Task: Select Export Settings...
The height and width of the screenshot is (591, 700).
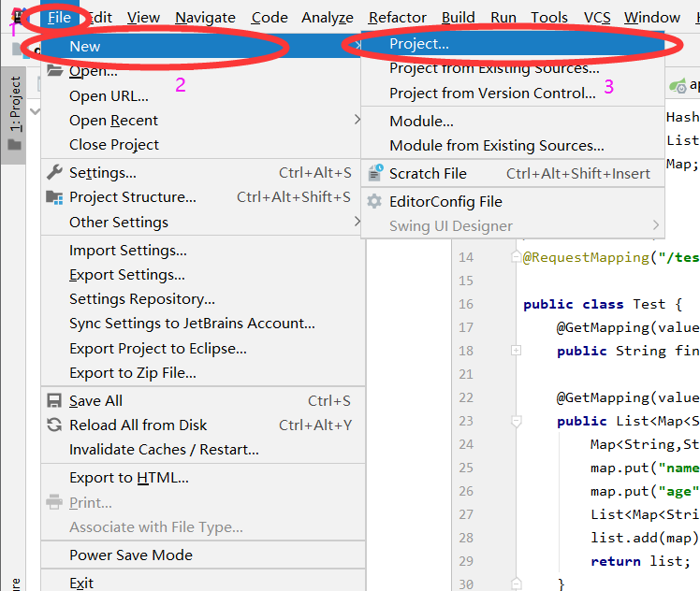Action: tap(203, 275)
